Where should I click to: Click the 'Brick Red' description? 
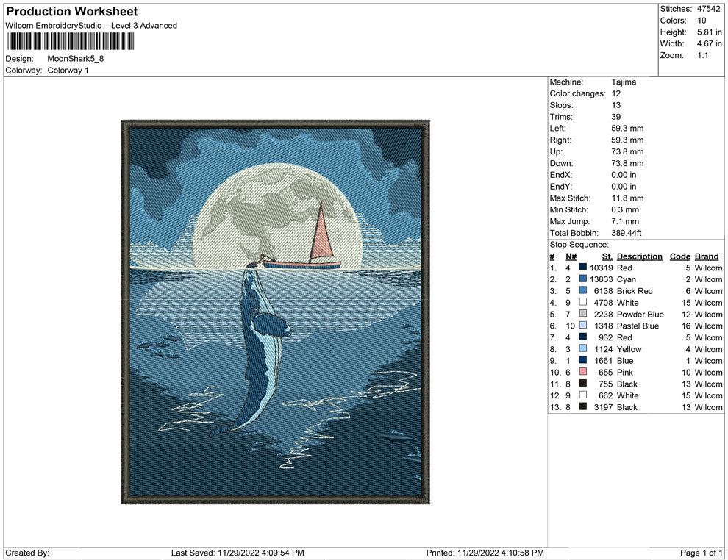[x=635, y=291]
